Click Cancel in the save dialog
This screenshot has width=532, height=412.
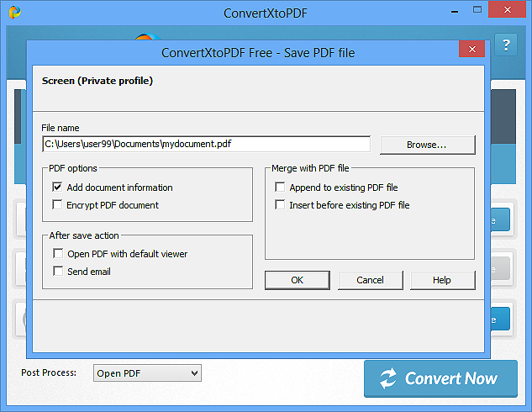370,280
